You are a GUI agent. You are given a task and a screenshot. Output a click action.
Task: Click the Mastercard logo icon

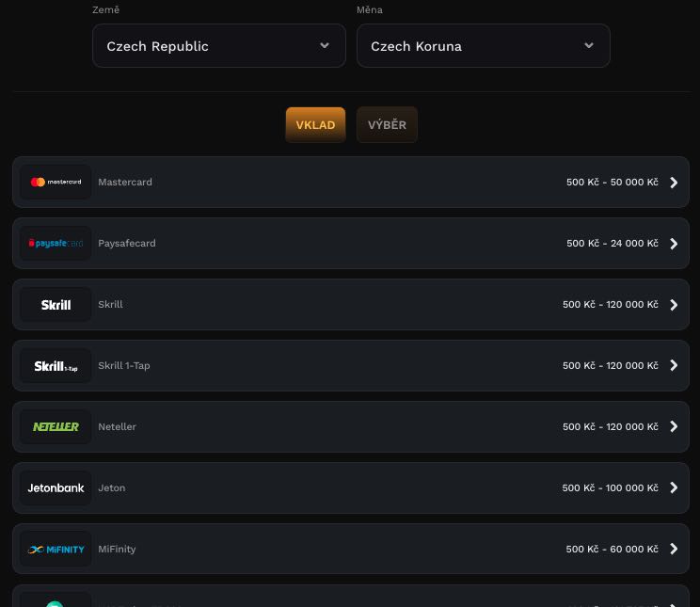coord(56,183)
